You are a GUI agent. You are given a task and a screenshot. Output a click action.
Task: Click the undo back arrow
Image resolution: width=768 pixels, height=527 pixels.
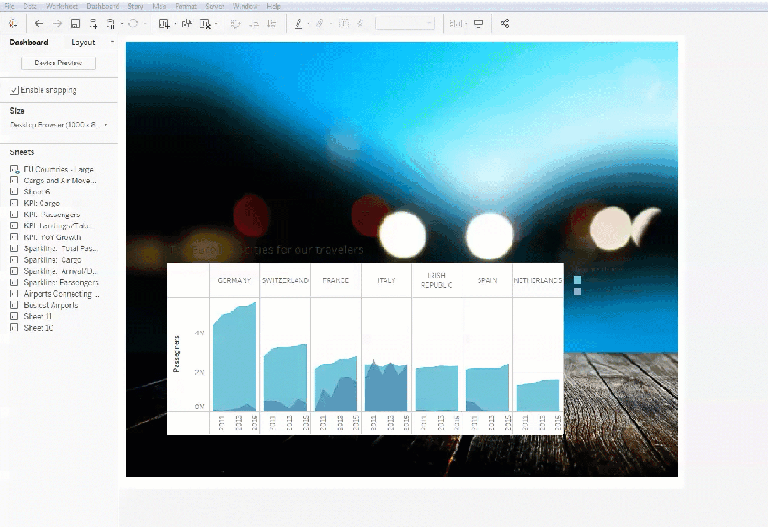point(39,24)
